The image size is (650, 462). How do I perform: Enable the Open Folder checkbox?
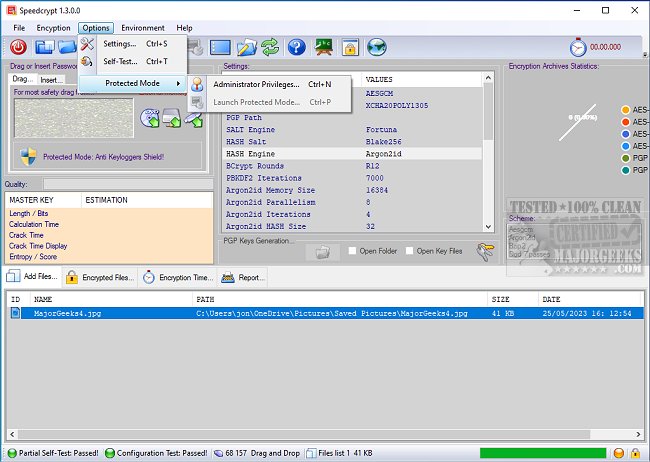tap(353, 251)
